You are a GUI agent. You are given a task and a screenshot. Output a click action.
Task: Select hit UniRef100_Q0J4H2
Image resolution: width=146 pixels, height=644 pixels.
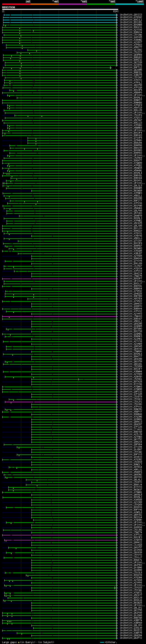[x=131, y=50]
